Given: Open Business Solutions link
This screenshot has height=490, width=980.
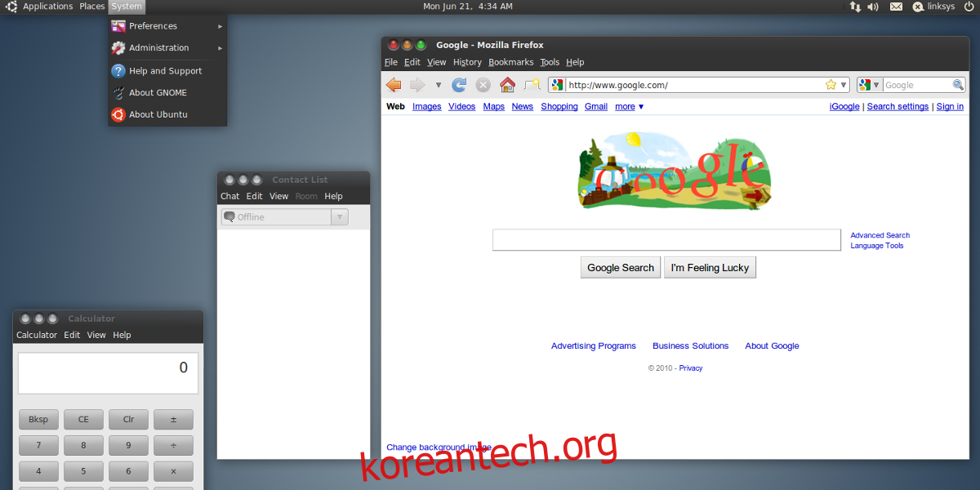Looking at the screenshot, I should [x=690, y=346].
